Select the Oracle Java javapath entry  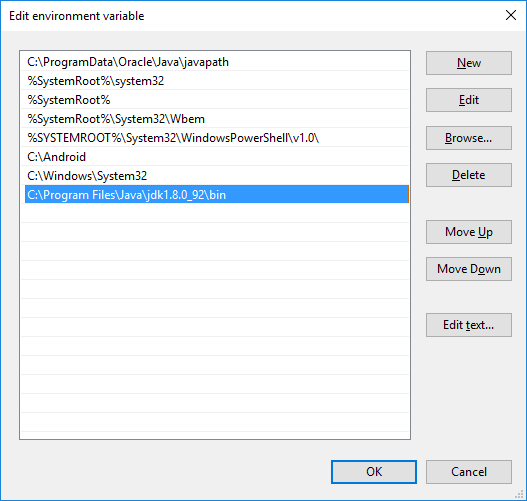point(217,62)
